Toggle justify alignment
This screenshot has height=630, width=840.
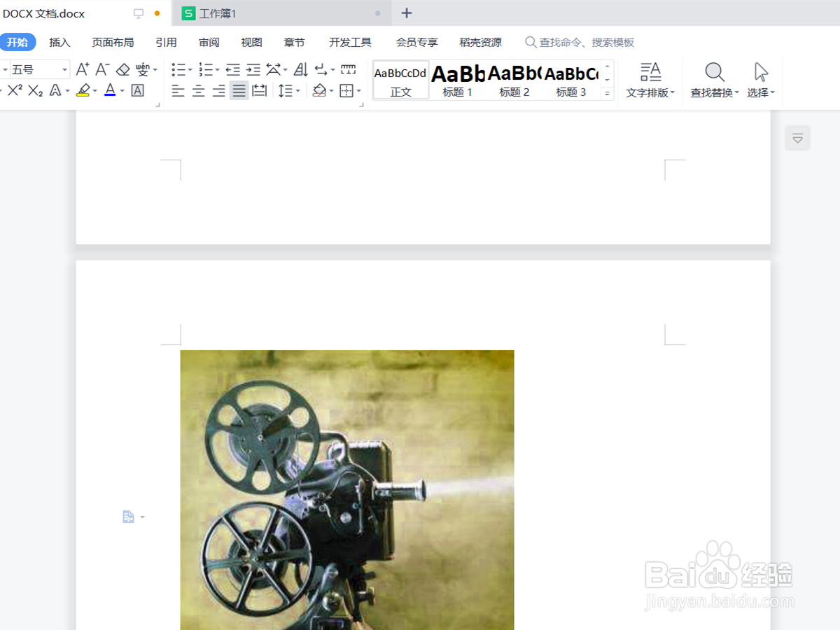pos(239,90)
